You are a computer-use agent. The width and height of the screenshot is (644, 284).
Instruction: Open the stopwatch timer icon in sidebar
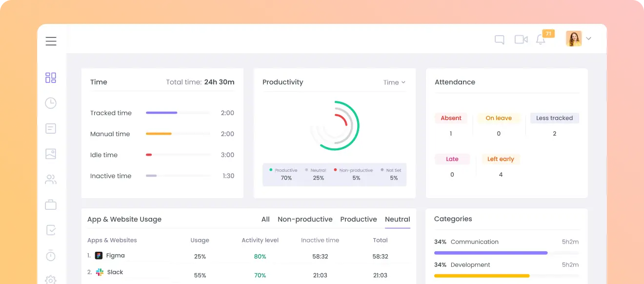(x=51, y=255)
